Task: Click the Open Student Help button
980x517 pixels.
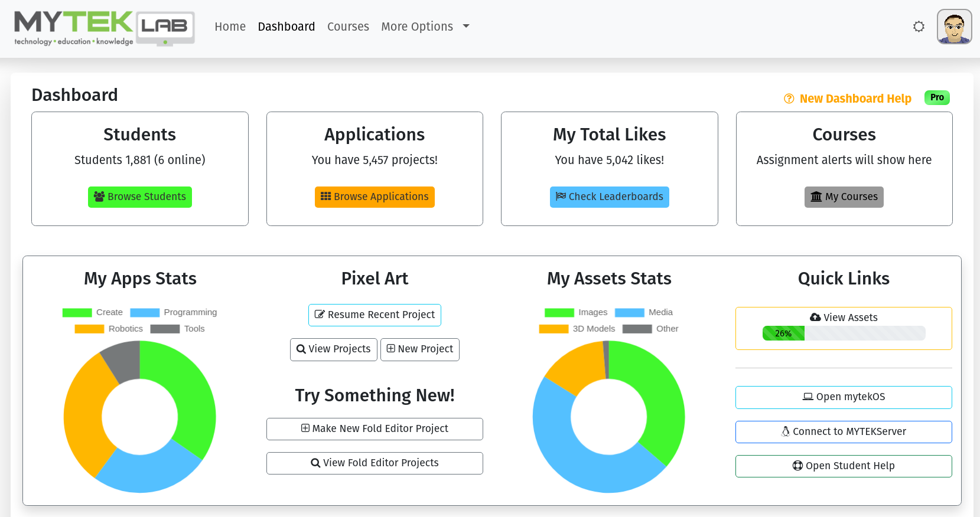Action: pos(844,466)
